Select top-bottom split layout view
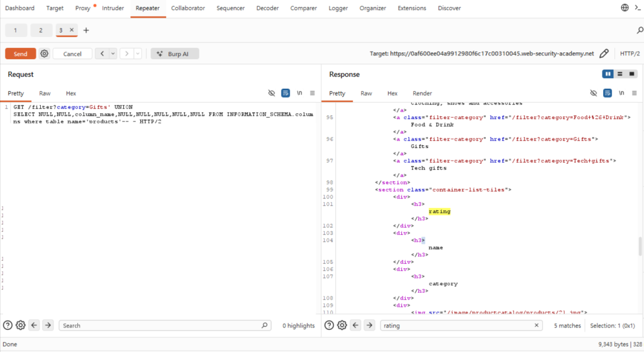The height and width of the screenshot is (352, 644). (x=619, y=74)
